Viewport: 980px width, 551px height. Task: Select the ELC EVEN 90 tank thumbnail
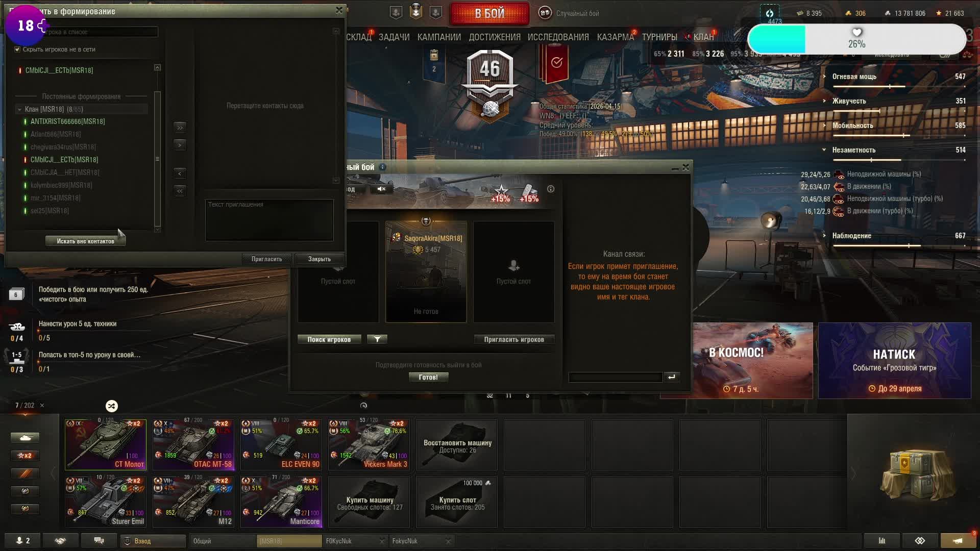(281, 444)
